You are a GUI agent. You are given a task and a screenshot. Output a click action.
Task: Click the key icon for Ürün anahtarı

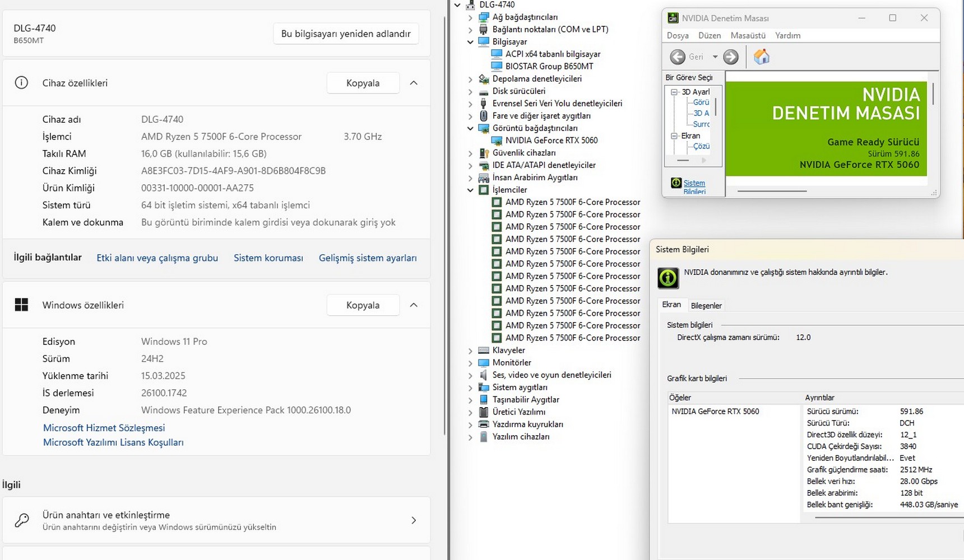click(x=21, y=520)
